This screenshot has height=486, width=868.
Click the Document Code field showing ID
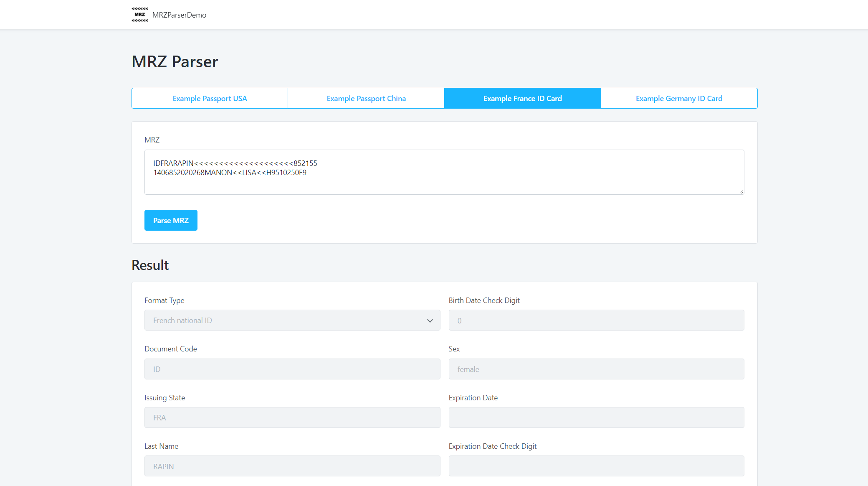click(292, 369)
